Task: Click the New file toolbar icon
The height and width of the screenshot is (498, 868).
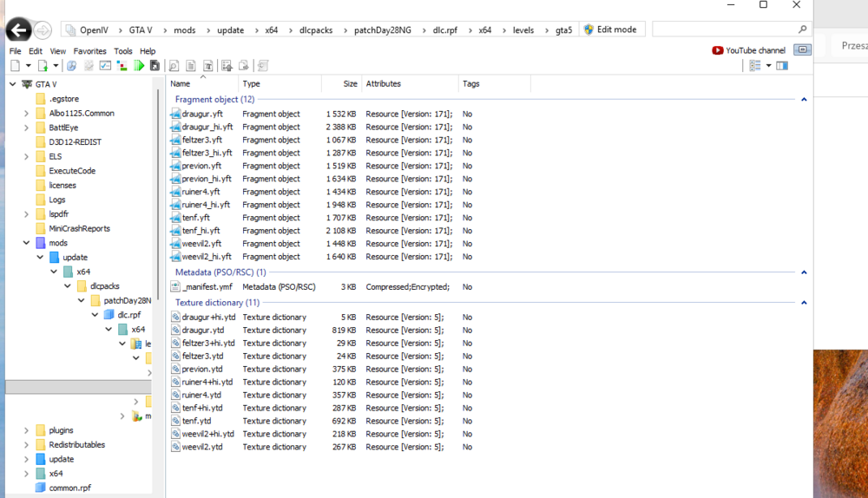Action: 16,66
